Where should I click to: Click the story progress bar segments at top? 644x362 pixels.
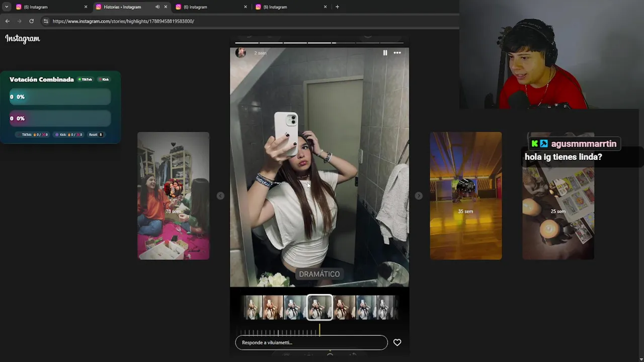click(x=319, y=43)
